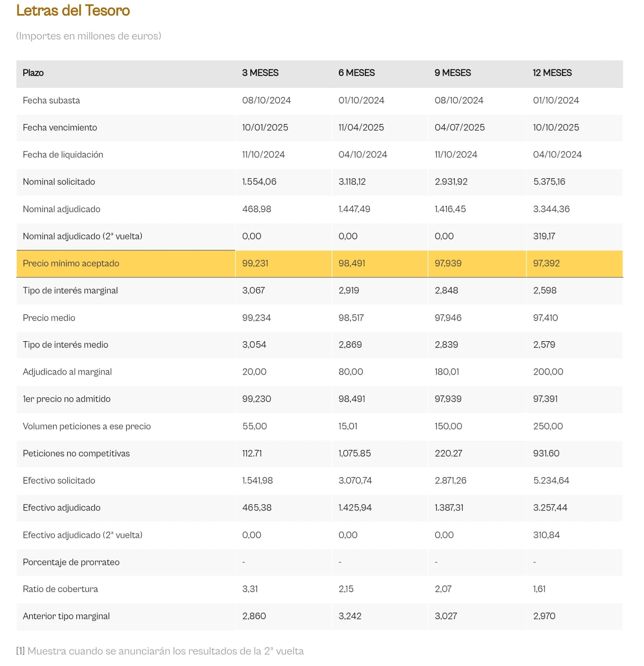The width and height of the screenshot is (644, 666).
Task: Click the Anterior tipo marginal row label
Action: (66, 616)
